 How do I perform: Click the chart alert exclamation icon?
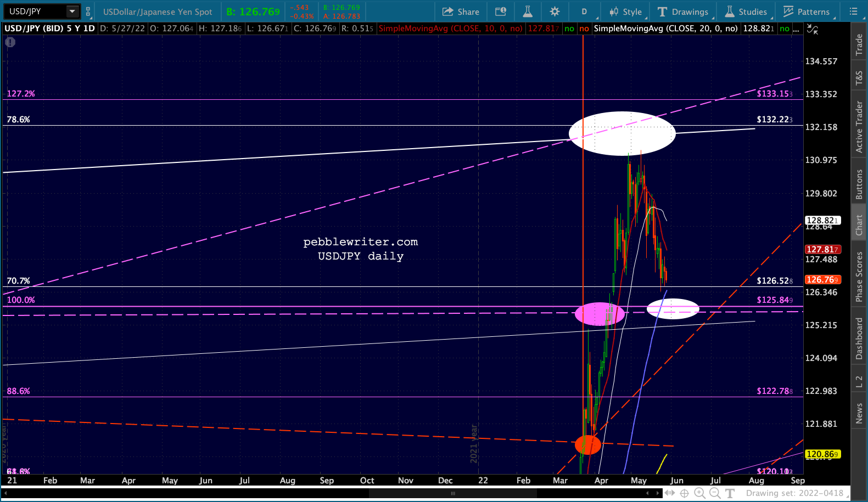pyautogui.click(x=10, y=42)
